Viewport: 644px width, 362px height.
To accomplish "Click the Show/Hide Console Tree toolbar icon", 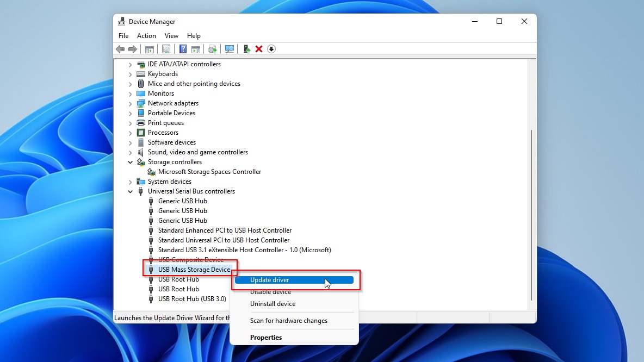I will click(150, 49).
